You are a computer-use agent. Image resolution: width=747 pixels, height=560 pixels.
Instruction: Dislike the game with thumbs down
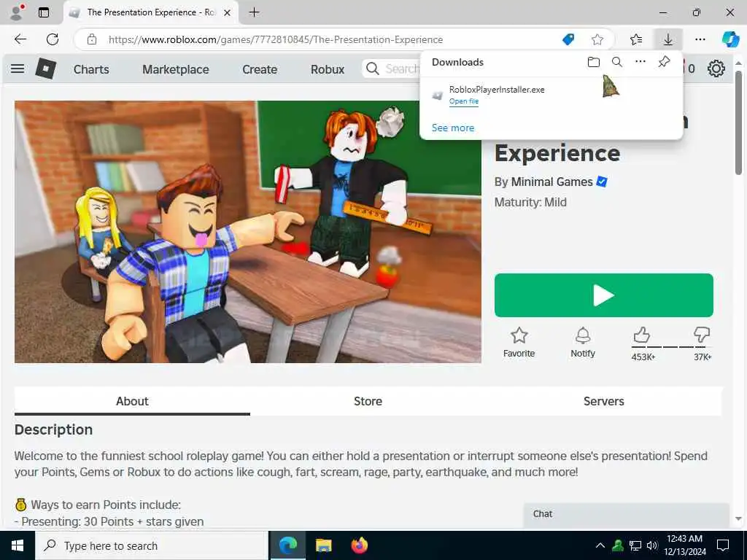702,335
